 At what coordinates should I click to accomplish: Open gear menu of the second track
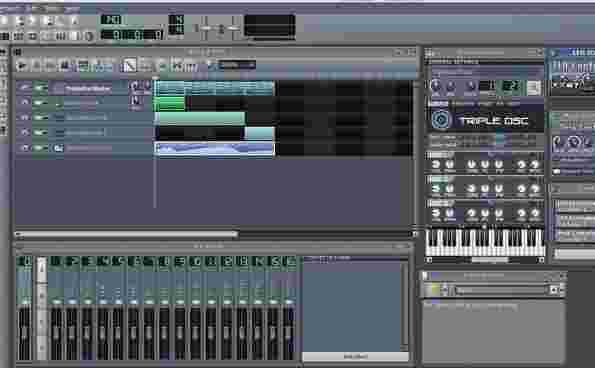[25, 103]
